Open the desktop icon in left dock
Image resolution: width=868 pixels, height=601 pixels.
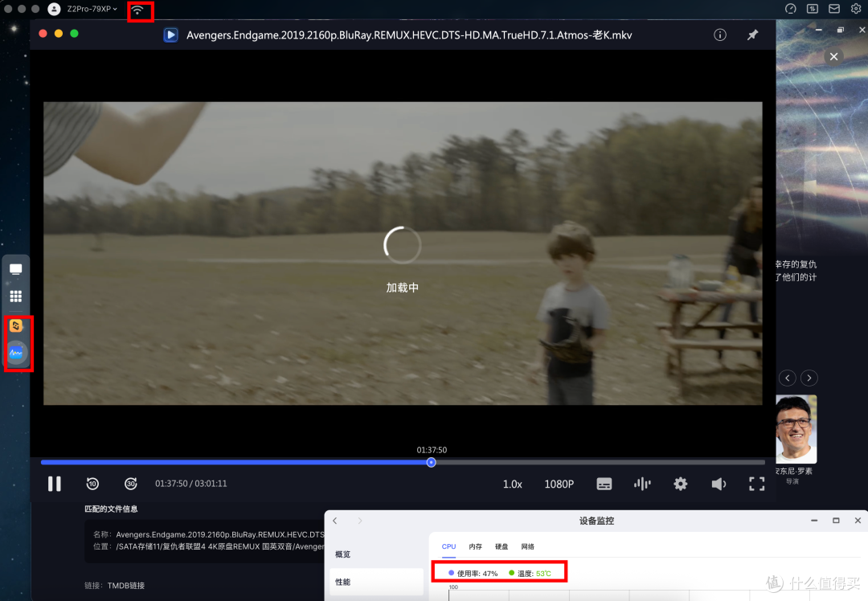pyautogui.click(x=16, y=269)
